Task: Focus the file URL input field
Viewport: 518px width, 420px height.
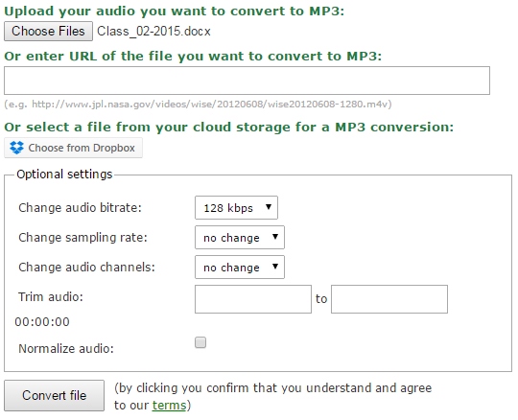Action: click(247, 81)
